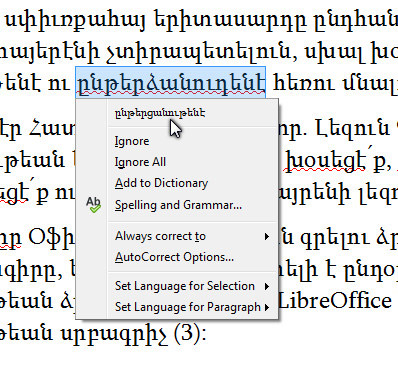Expand Set Language for Paragraph submenu arrow
Image resolution: width=398 pixels, height=388 pixels.
[x=267, y=307]
